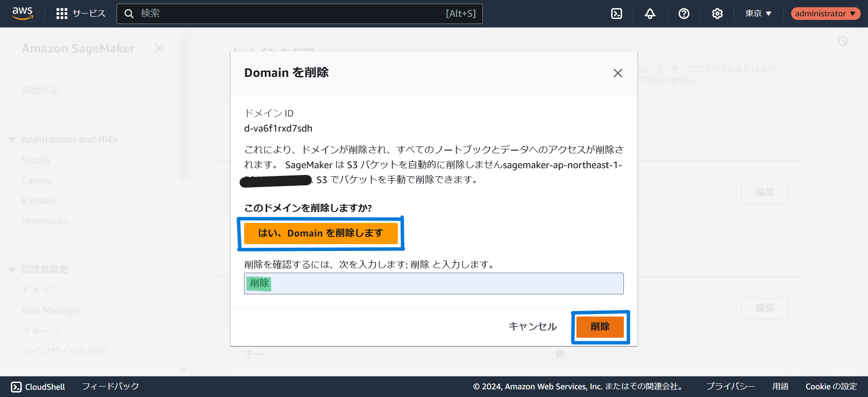
Task: Open the settings gear icon
Action: pos(717,14)
